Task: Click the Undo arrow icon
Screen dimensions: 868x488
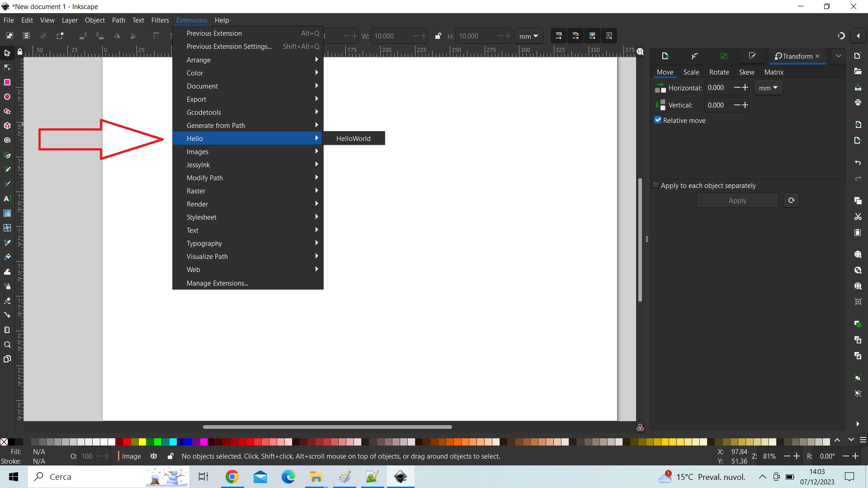Action: [858, 163]
